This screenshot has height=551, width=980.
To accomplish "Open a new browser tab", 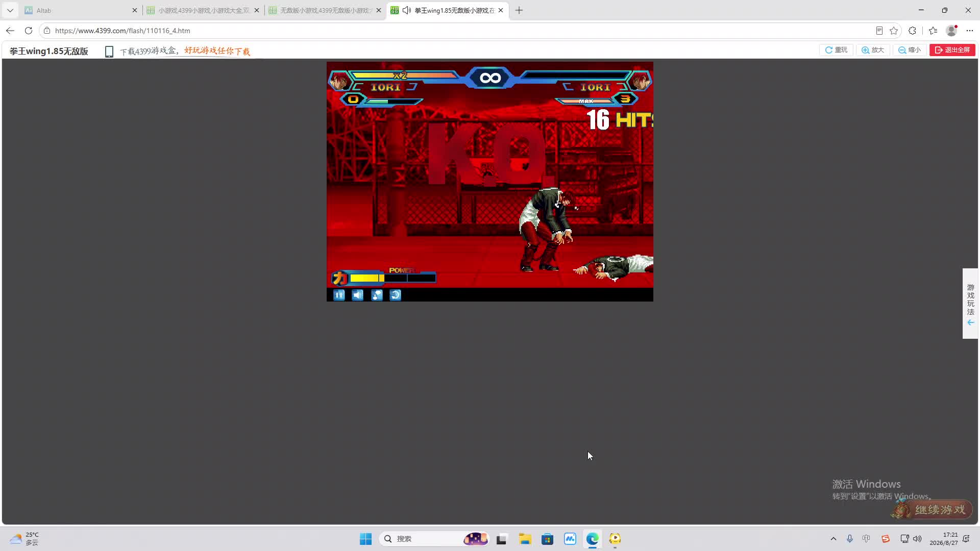I will pos(519,10).
